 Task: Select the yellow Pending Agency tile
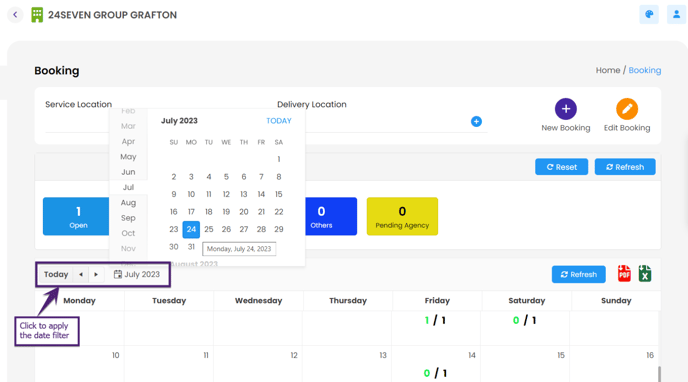(x=402, y=216)
